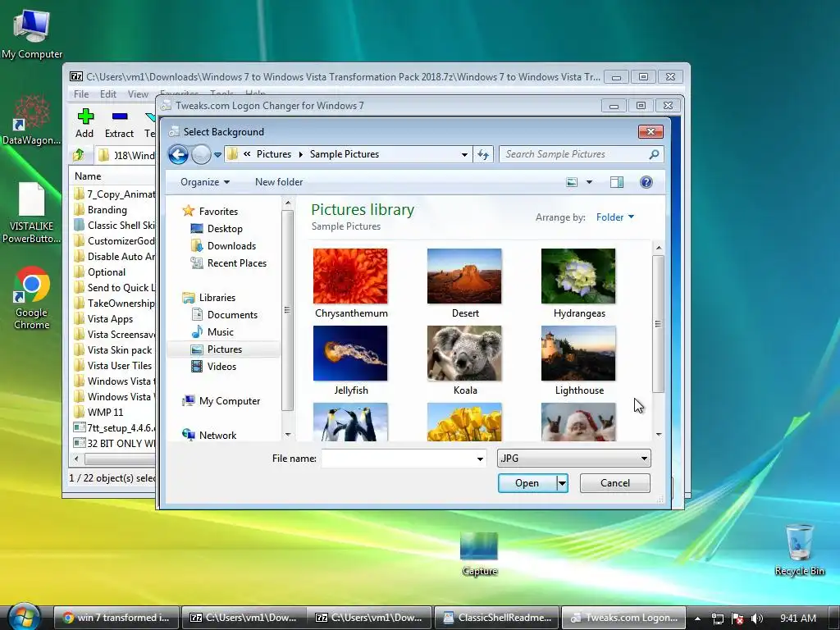The image size is (840, 630).
Task: Open the Organize dropdown menu
Action: [205, 182]
